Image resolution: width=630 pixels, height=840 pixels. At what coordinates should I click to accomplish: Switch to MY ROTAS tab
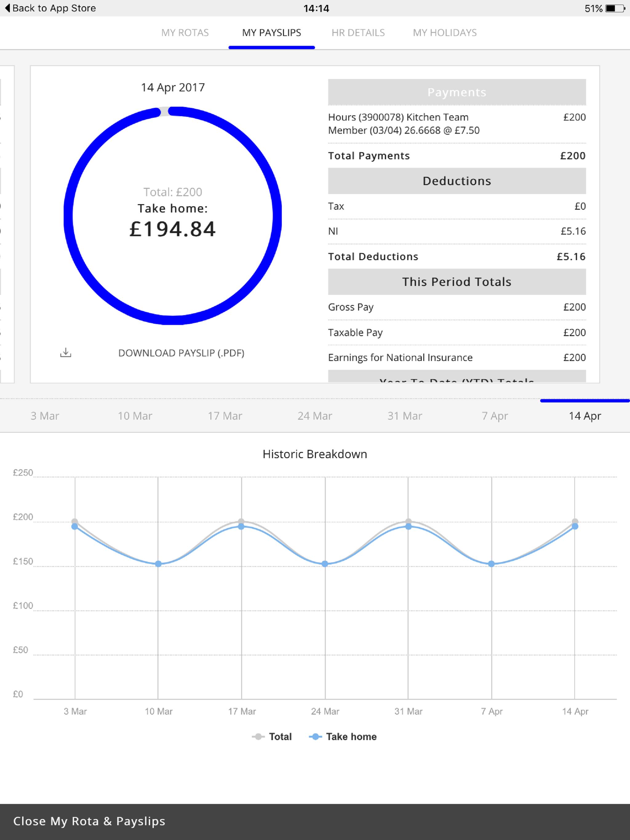tap(185, 33)
